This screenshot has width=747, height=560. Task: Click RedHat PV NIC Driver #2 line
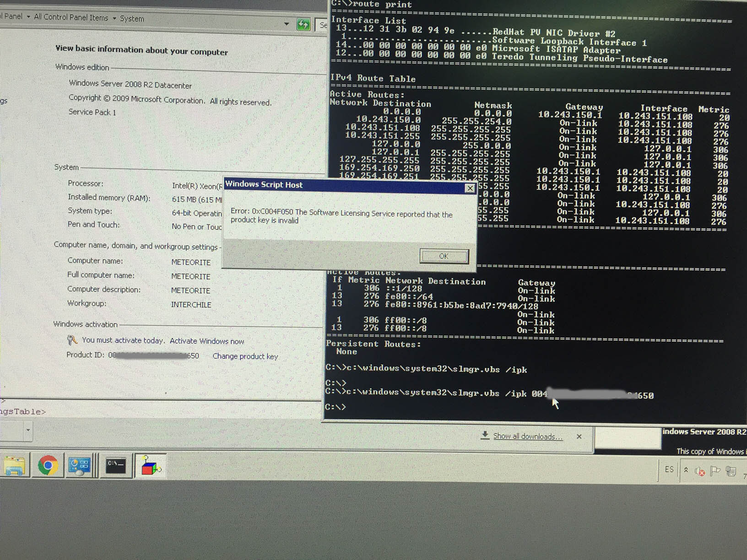pos(475,31)
